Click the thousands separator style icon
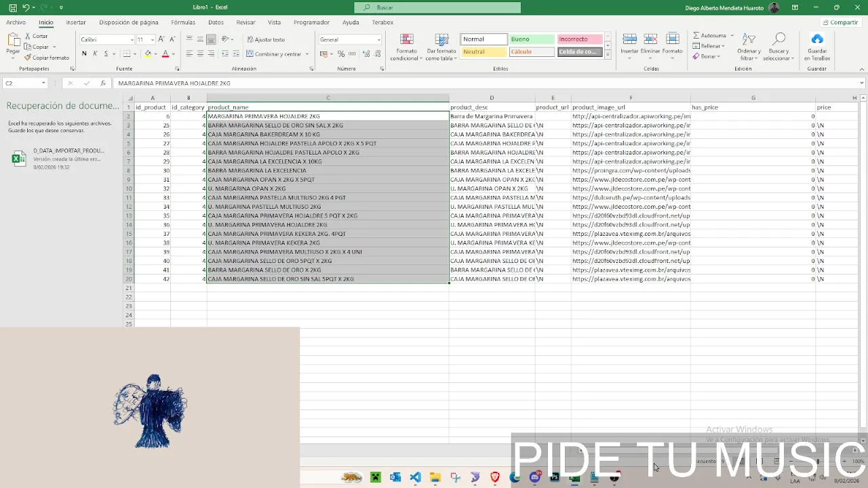Image resolution: width=868 pixels, height=488 pixels. pyautogui.click(x=351, y=54)
